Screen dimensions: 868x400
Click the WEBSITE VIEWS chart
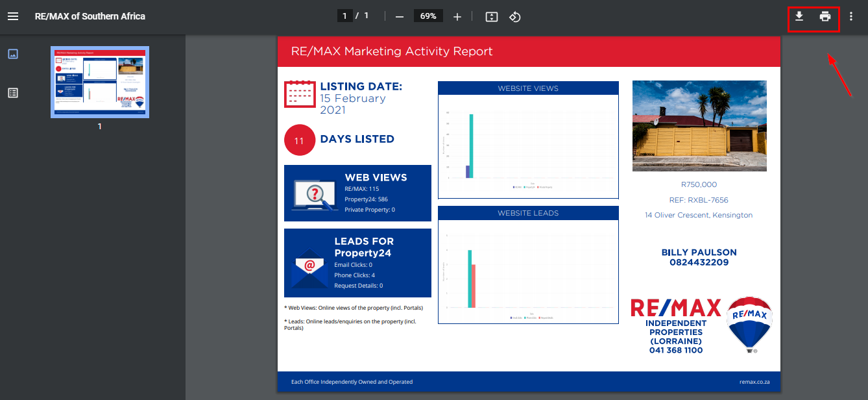528,140
